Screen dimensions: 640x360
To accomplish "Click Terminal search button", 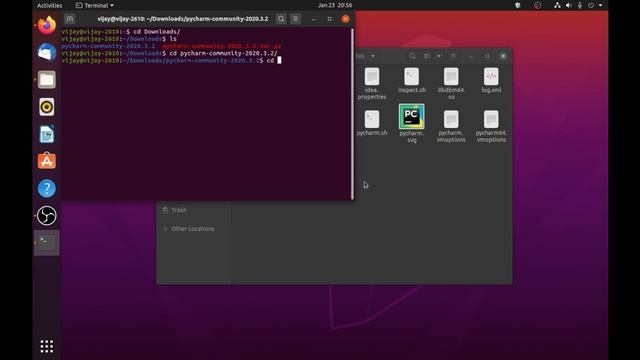I will pos(281,19).
